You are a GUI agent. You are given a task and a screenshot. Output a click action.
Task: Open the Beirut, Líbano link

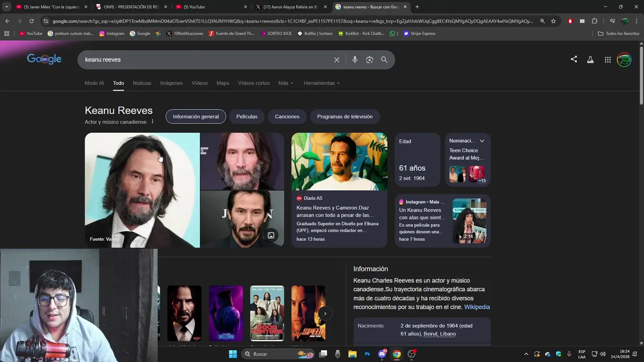tap(440, 334)
